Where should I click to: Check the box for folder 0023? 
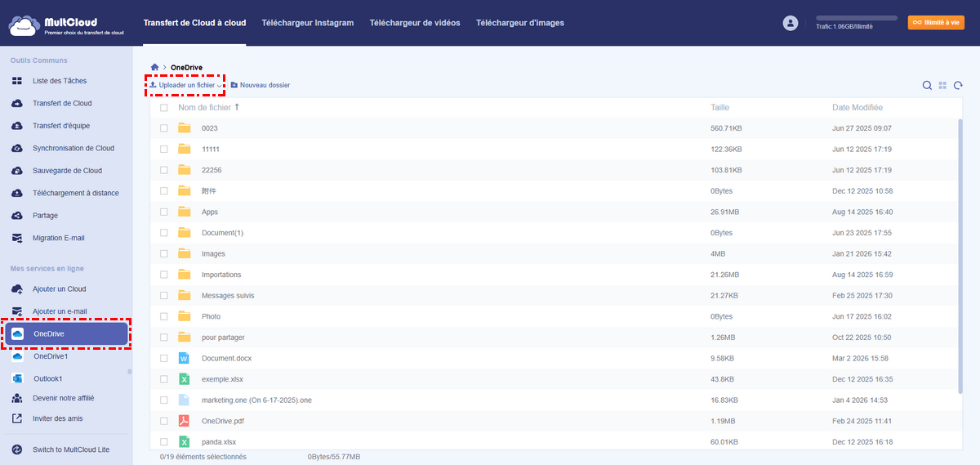[x=164, y=128]
